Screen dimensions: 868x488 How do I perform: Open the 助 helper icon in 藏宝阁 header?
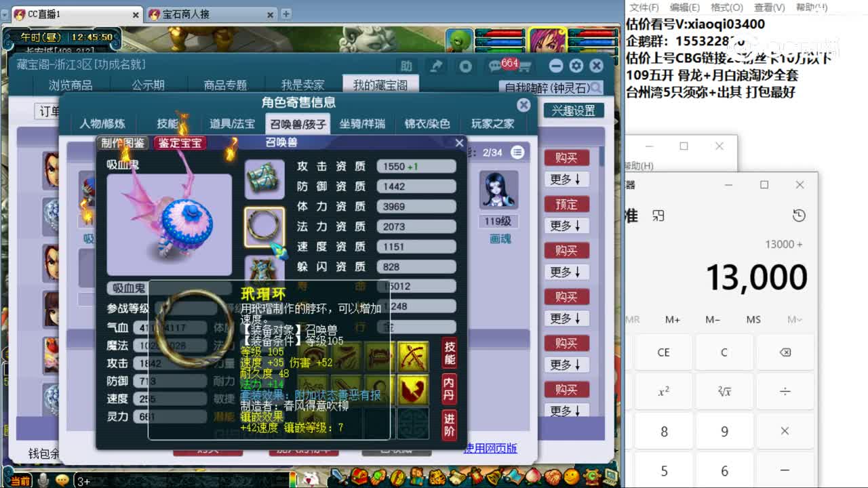[406, 66]
